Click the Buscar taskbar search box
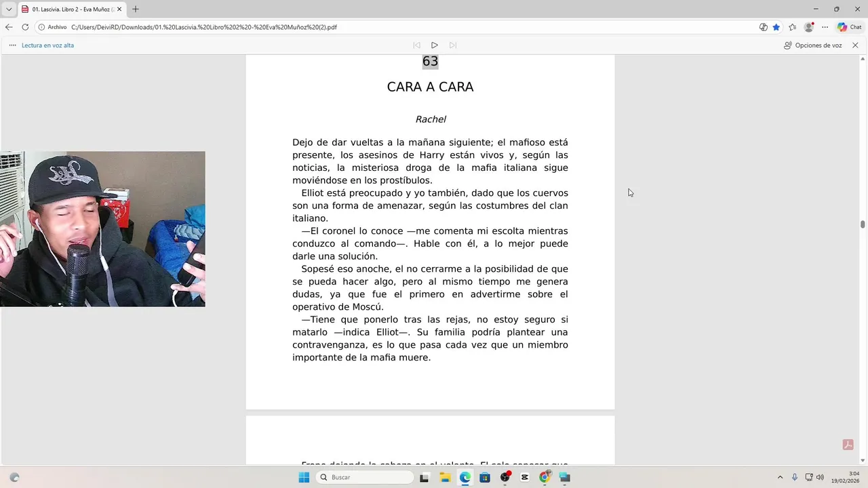Screen dimensions: 868x488 point(366,477)
